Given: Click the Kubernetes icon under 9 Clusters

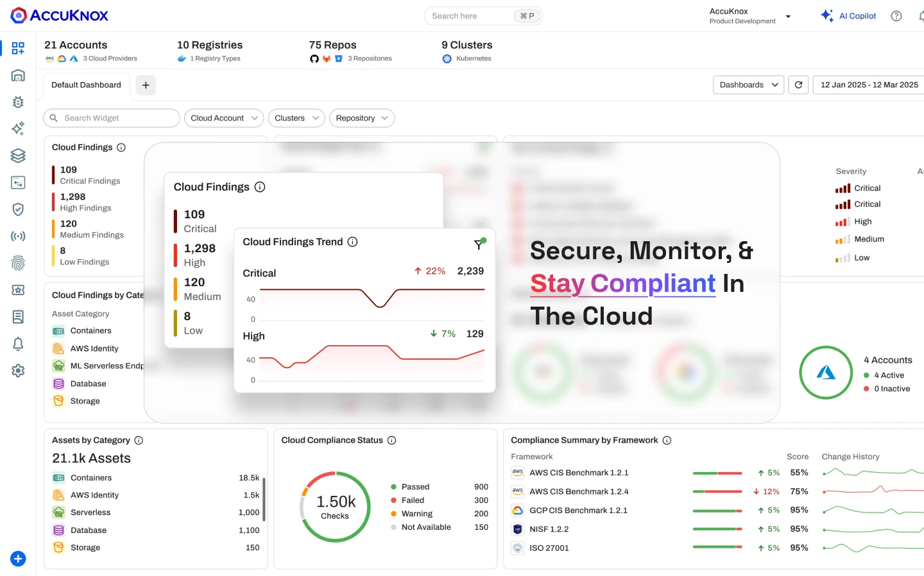Looking at the screenshot, I should (447, 58).
